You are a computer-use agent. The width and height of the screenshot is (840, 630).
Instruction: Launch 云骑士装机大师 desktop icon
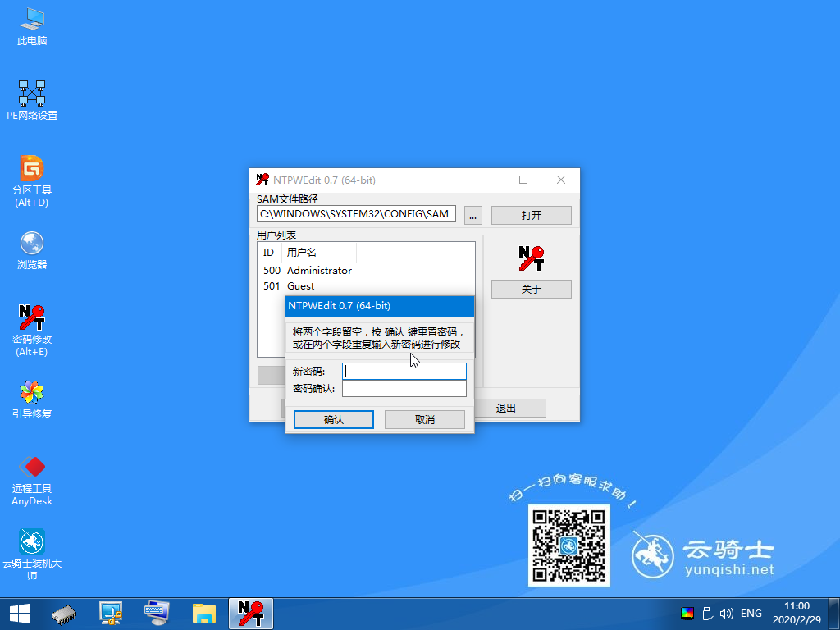point(32,555)
